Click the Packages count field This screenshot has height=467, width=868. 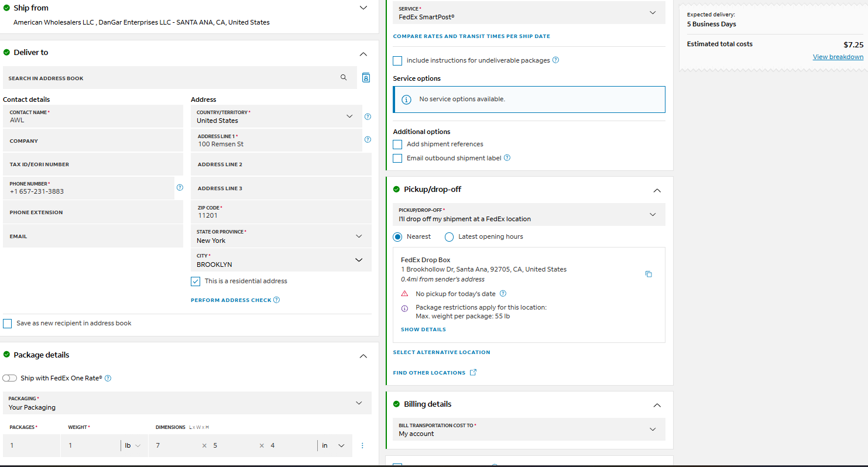pos(32,445)
